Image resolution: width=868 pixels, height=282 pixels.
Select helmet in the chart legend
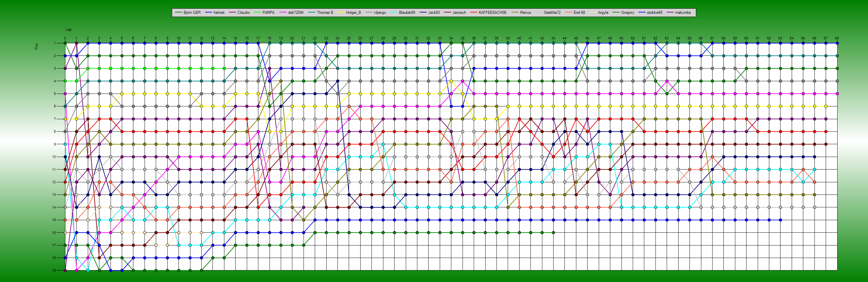[x=219, y=12]
